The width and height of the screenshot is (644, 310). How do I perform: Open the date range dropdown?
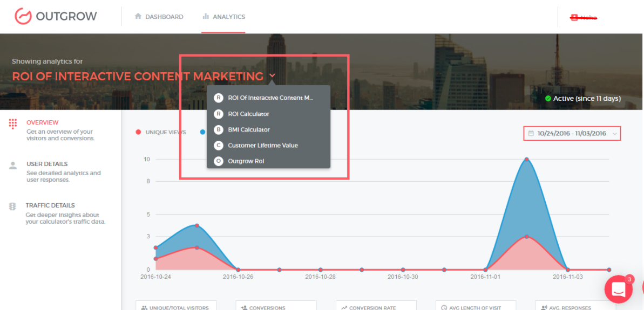[x=572, y=133]
